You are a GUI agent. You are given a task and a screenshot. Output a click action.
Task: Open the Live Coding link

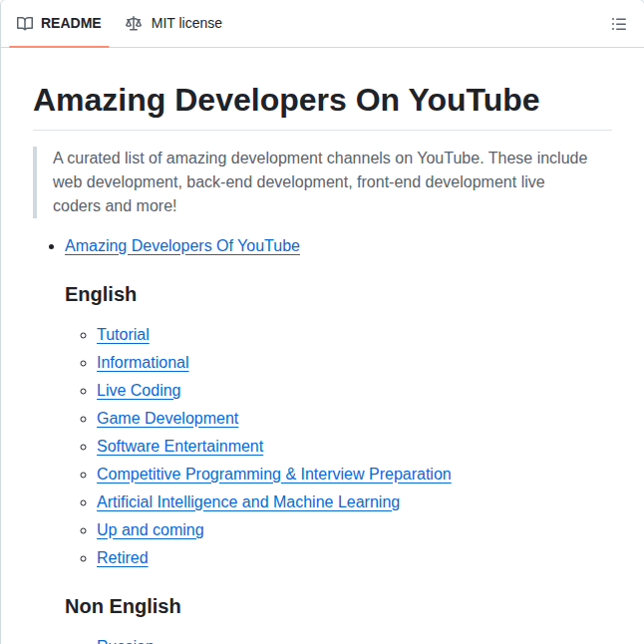pos(139,391)
